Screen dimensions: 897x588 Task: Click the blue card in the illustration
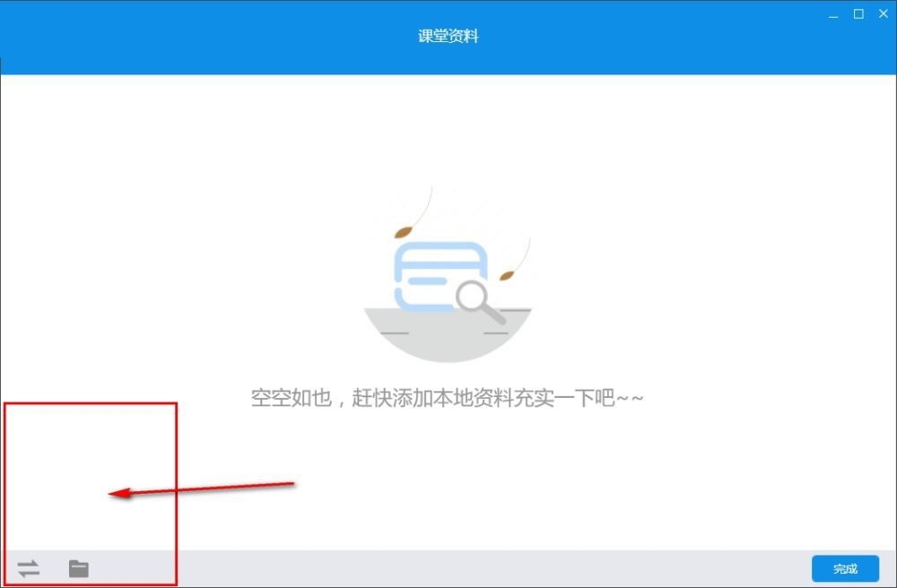[440, 276]
